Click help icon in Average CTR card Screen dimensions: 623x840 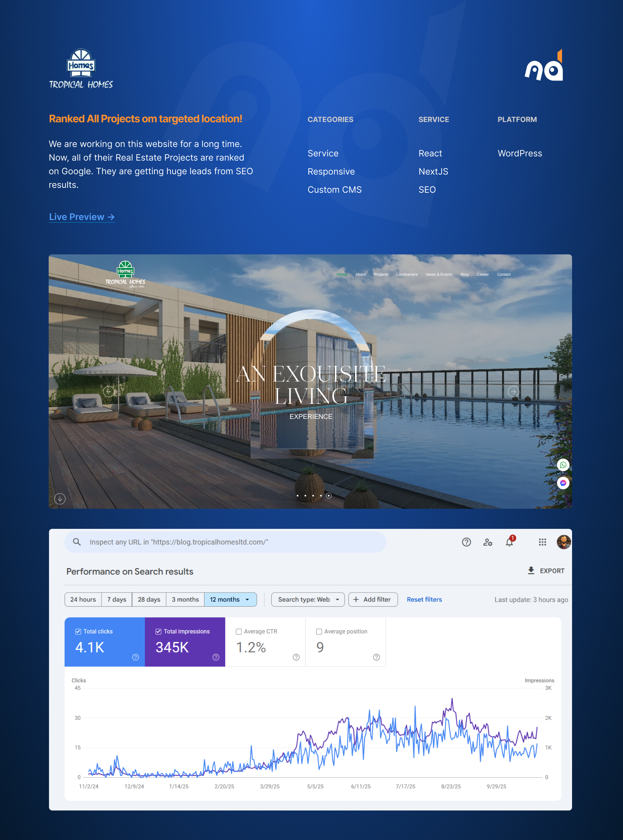tap(297, 657)
